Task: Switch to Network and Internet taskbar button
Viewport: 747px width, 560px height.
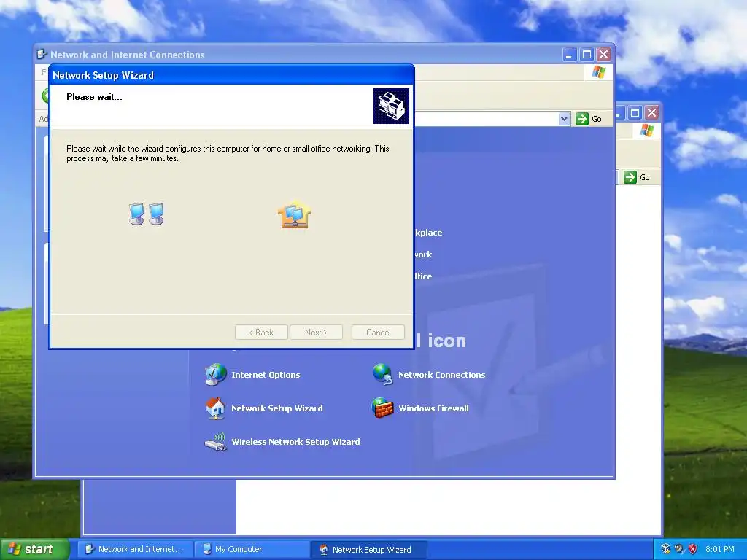Action: (x=136, y=549)
